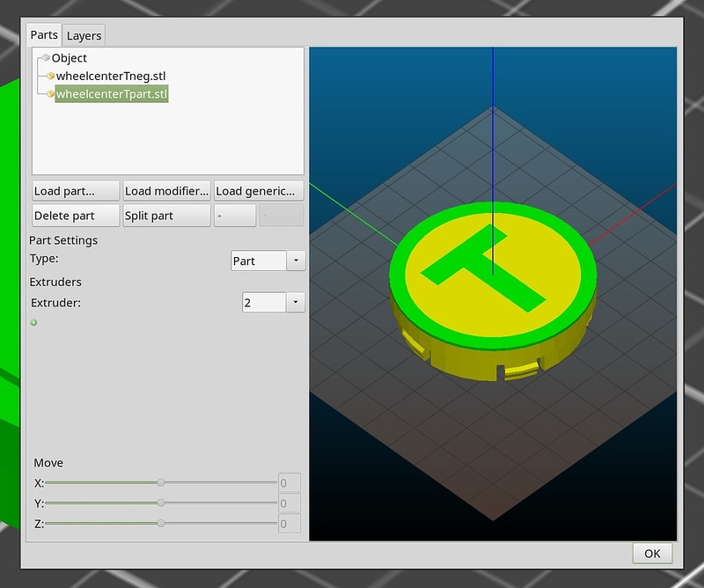704x588 pixels.
Task: Click the wheelcenterTneg.stl part icon
Action: (51, 76)
